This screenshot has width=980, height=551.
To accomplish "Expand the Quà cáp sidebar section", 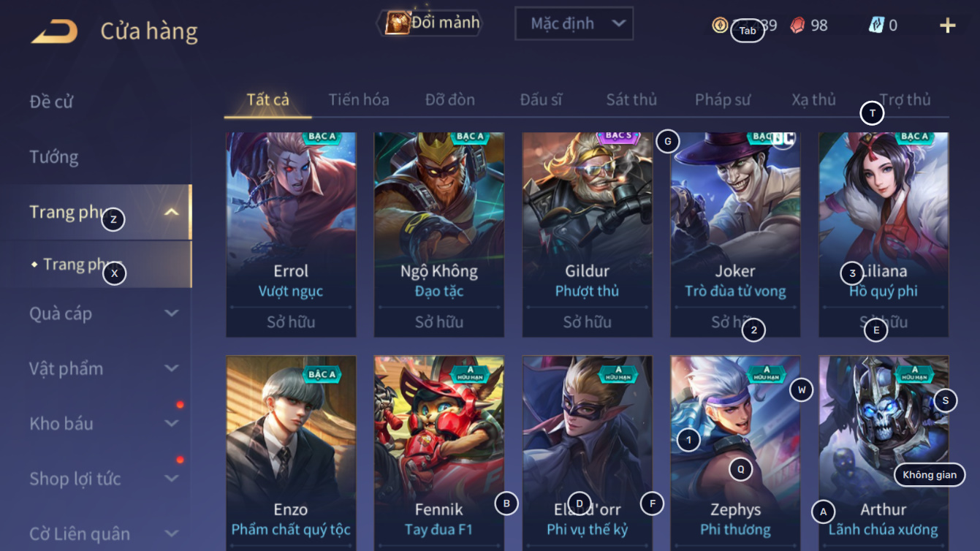I will pyautogui.click(x=171, y=313).
